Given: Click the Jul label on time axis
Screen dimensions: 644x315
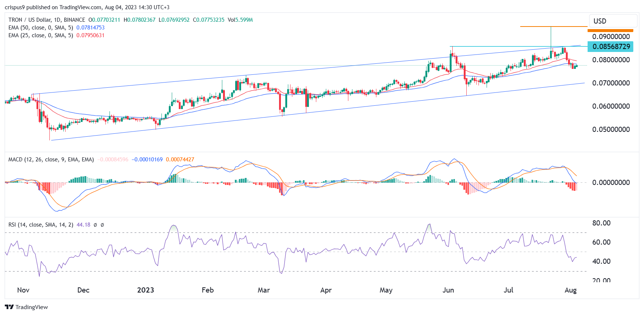Looking at the screenshot, I should tap(508, 290).
